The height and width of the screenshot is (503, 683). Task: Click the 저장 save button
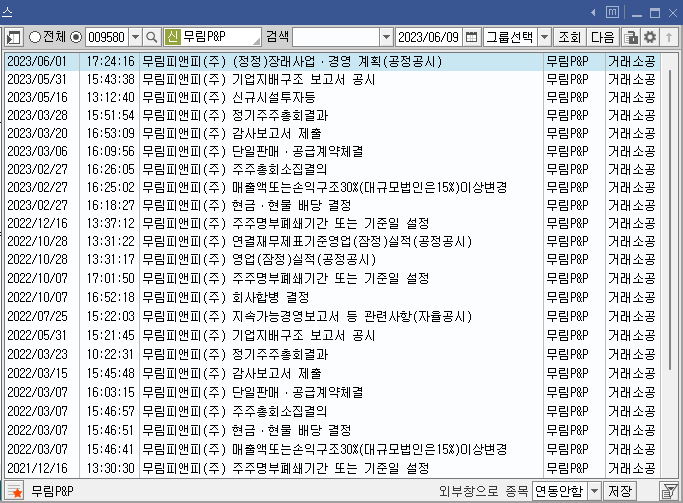point(620,491)
